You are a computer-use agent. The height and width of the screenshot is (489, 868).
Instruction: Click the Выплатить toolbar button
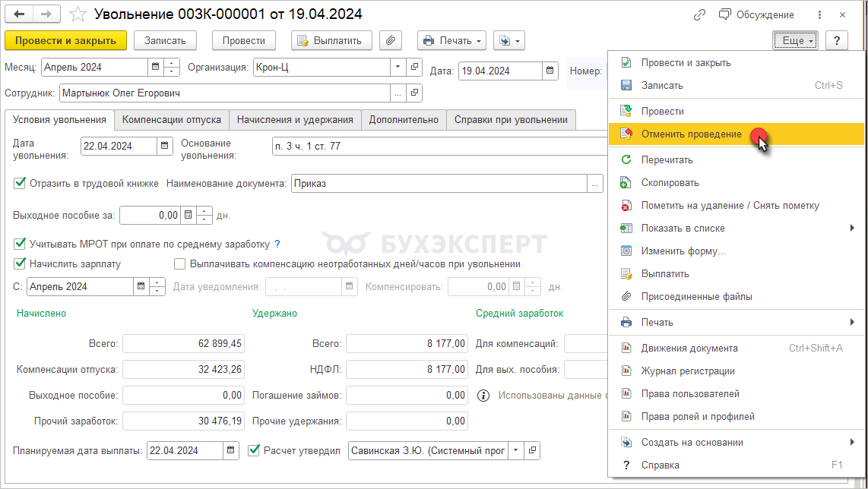(x=331, y=40)
